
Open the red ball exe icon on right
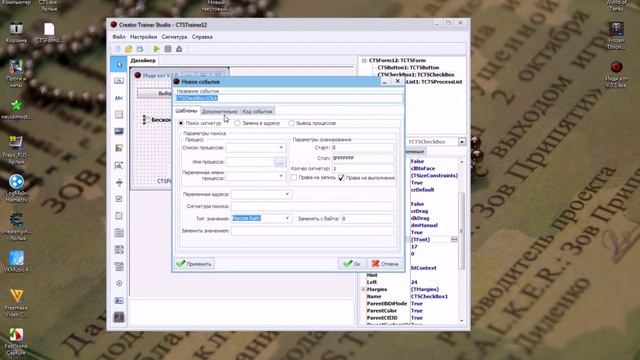(616, 74)
